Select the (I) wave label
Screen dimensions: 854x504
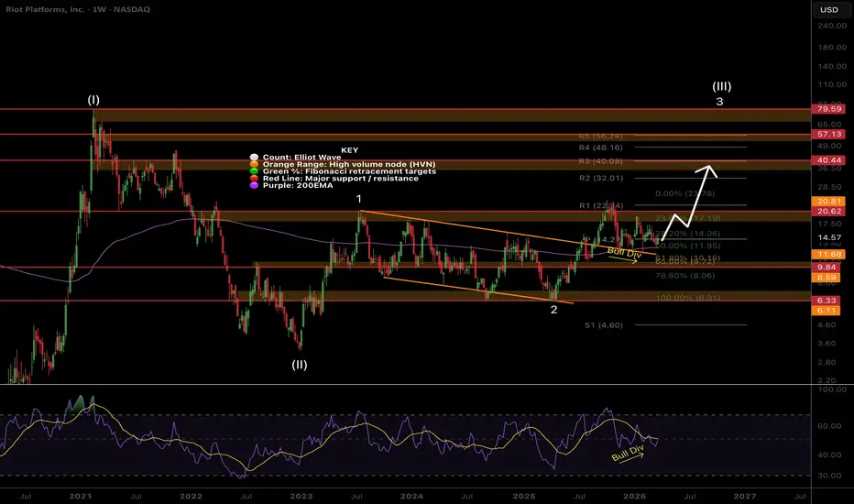tap(93, 100)
